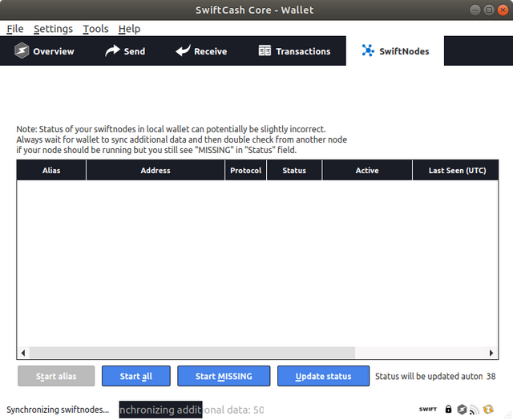Sort by Last Seen (UTC) column
513x420 pixels.
(456, 170)
